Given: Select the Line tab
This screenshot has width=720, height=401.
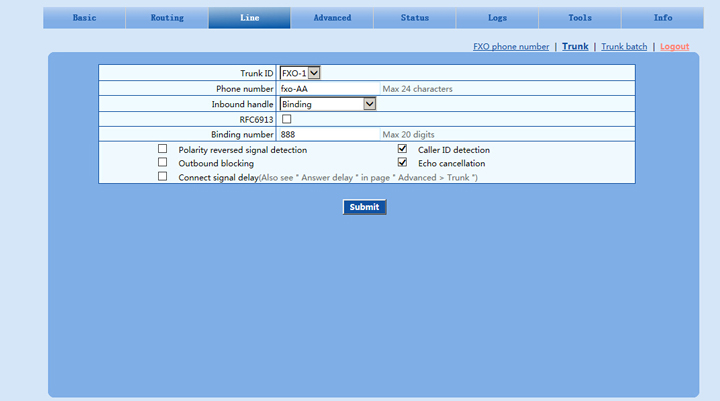Looking at the screenshot, I should point(249,18).
